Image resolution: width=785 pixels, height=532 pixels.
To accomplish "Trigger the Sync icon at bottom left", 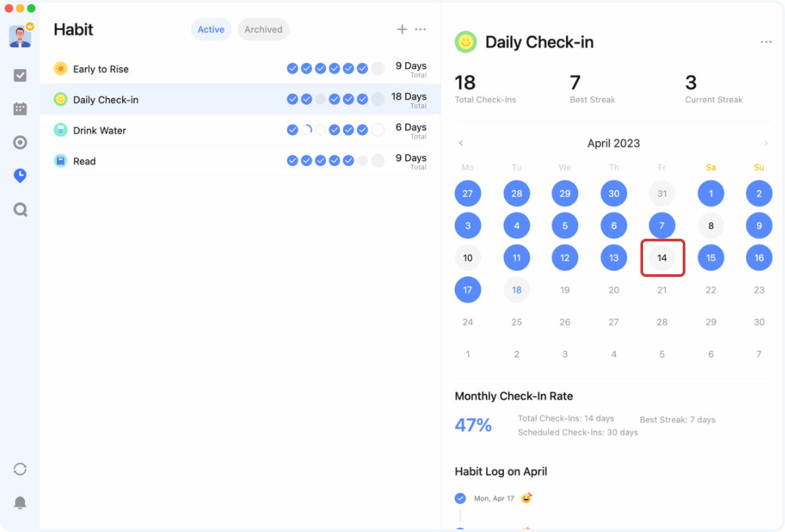I will click(20, 469).
